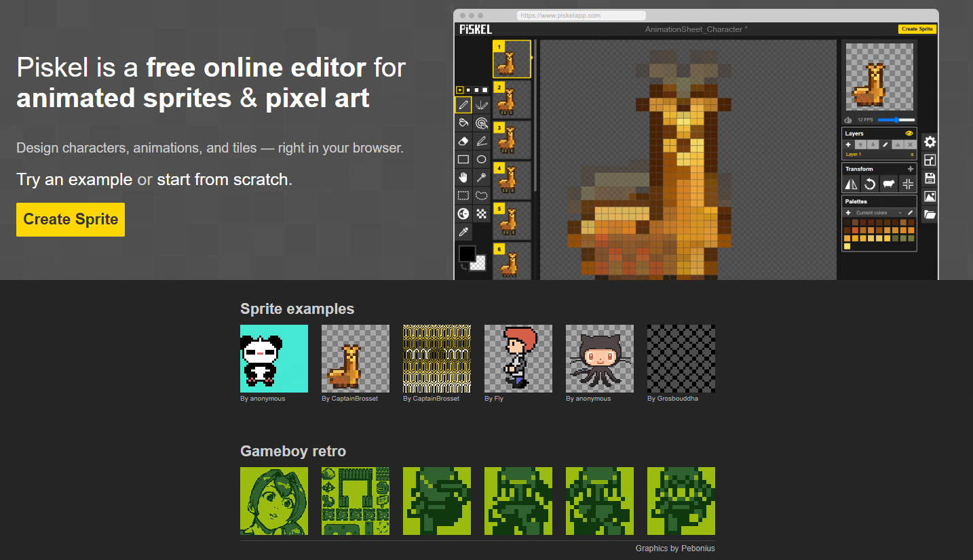Select the Dithering checkerboard tool
The height and width of the screenshot is (560, 973).
tap(482, 214)
